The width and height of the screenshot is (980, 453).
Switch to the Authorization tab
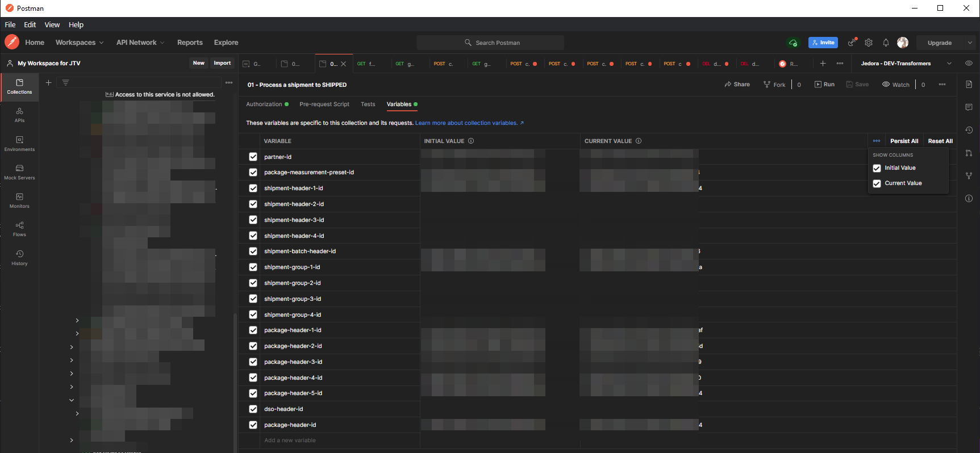pyautogui.click(x=267, y=104)
